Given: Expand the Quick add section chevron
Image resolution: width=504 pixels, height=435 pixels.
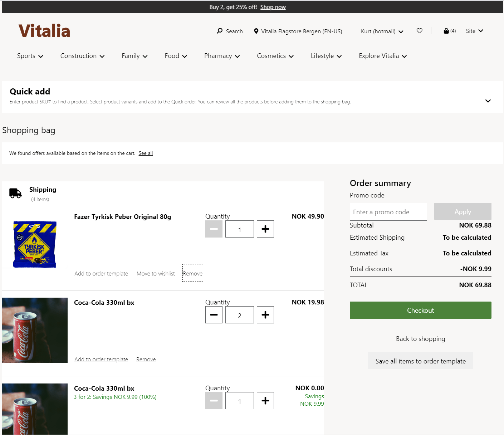Looking at the screenshot, I should tap(488, 101).
